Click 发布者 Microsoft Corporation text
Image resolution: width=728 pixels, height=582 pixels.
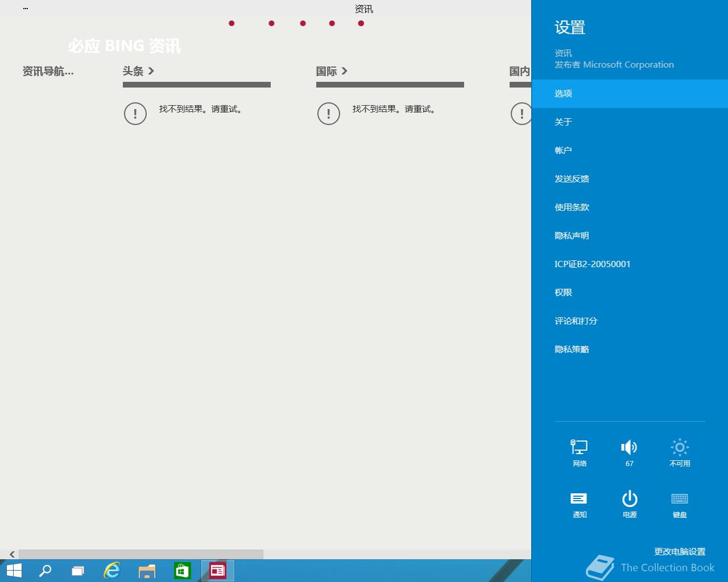(614, 65)
